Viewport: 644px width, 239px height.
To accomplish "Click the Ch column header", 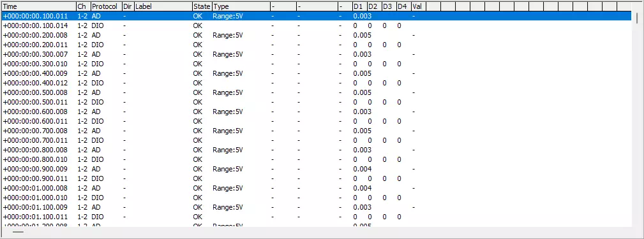I will [83, 6].
